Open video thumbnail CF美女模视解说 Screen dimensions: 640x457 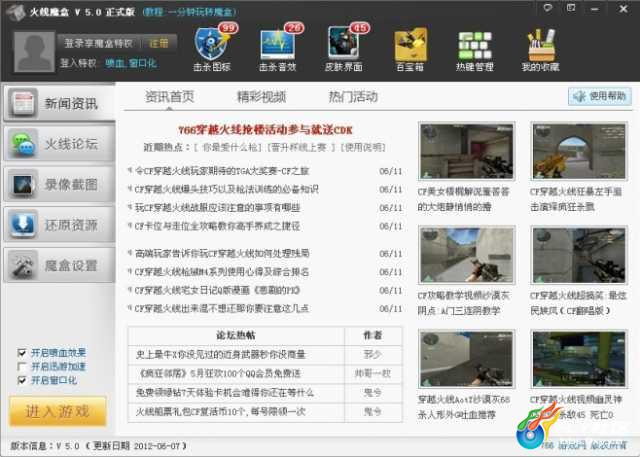coord(467,151)
